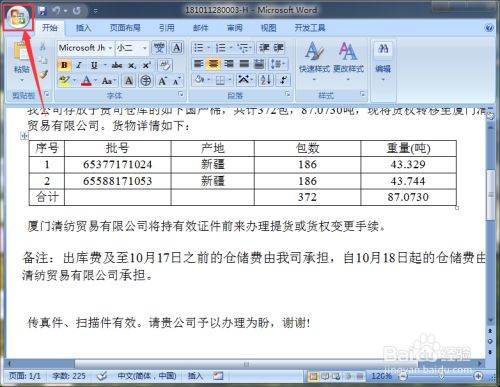The image size is (500, 387).
Task: Open the 字体 group dialog launcher
Action: pos(181,94)
